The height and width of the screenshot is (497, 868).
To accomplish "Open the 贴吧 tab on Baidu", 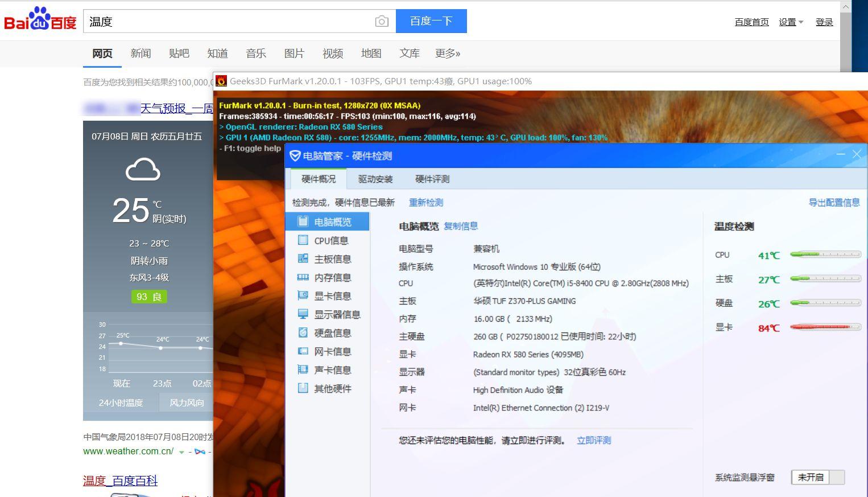I will 179,54.
